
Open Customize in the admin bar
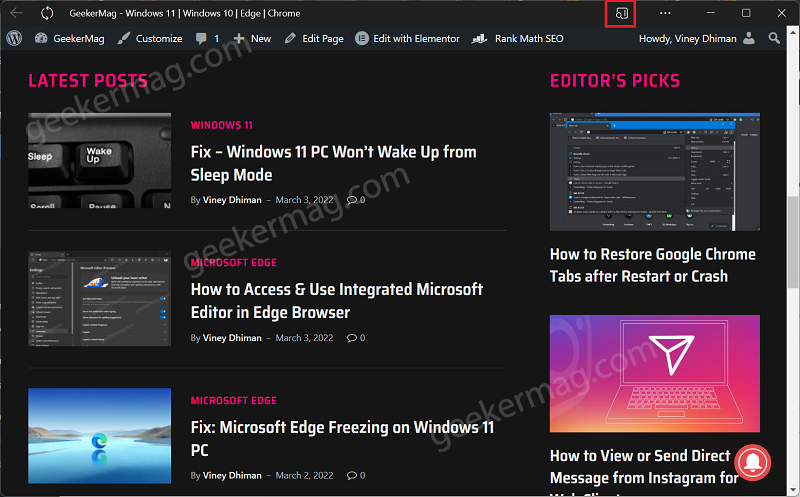click(x=159, y=39)
